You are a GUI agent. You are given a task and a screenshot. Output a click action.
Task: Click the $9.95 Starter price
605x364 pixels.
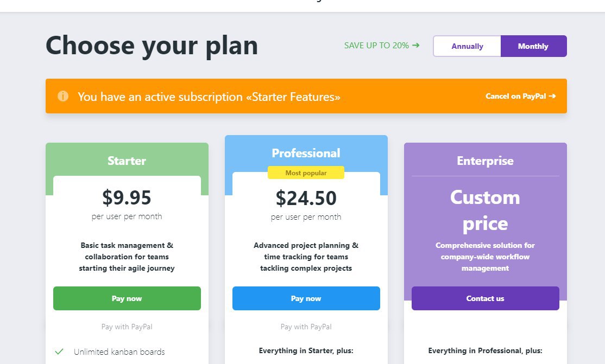(127, 197)
